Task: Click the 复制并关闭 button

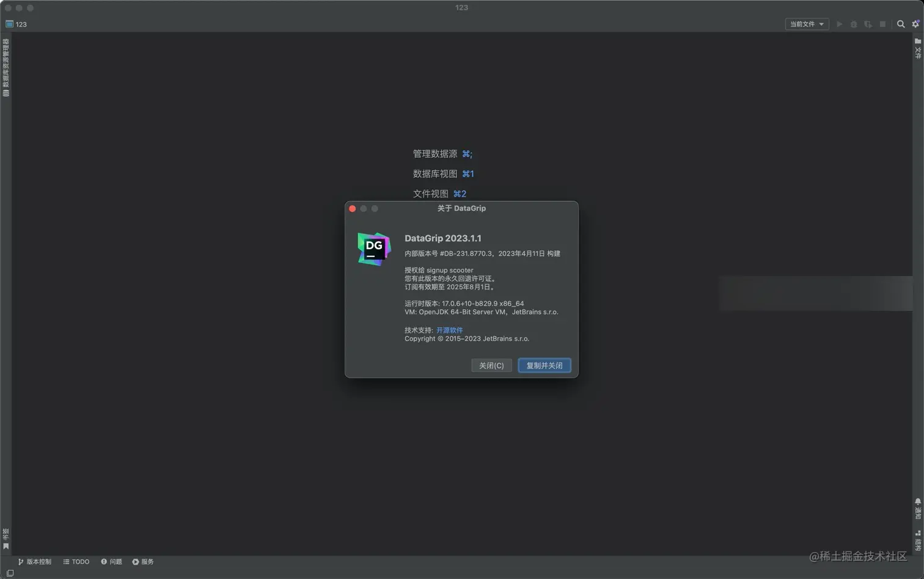Action: (544, 365)
